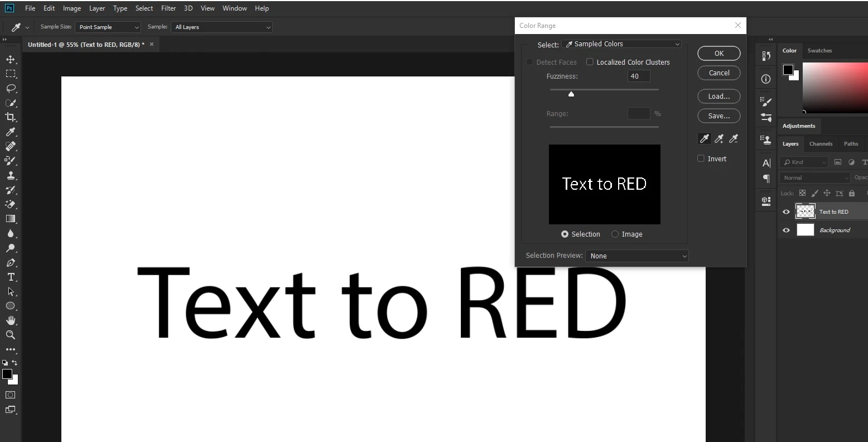The image size is (868, 442).
Task: Select the Quick Selection tool
Action: pyautogui.click(x=11, y=103)
